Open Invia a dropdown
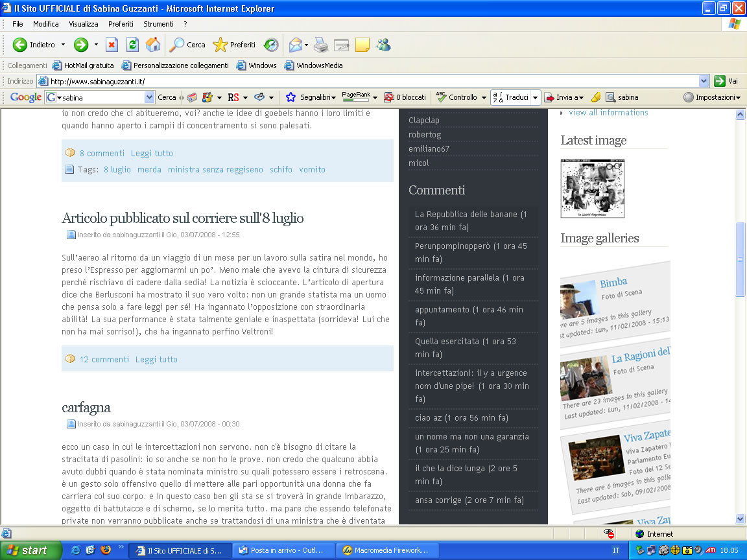Screen dimensions: 747x560 tap(563, 97)
